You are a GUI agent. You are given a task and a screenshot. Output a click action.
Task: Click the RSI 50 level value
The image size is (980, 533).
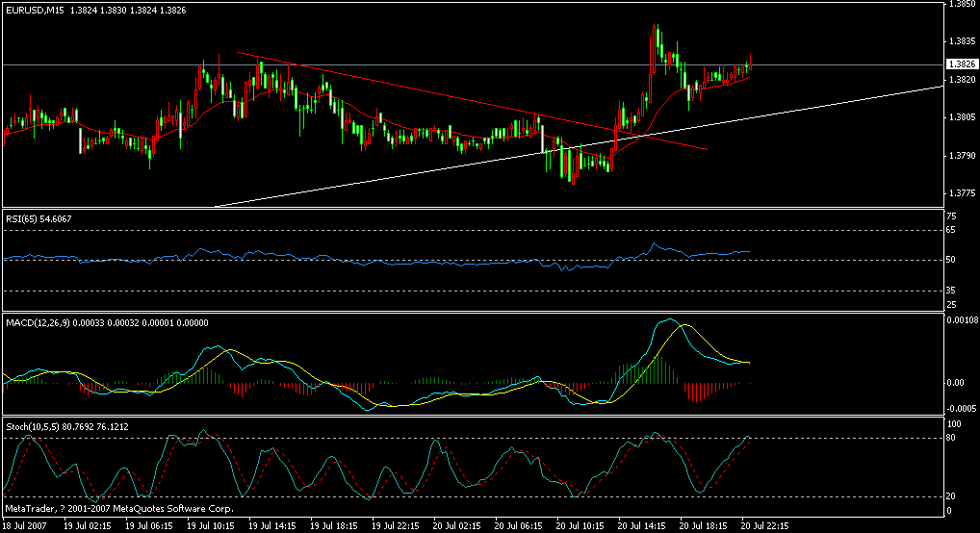point(950,260)
